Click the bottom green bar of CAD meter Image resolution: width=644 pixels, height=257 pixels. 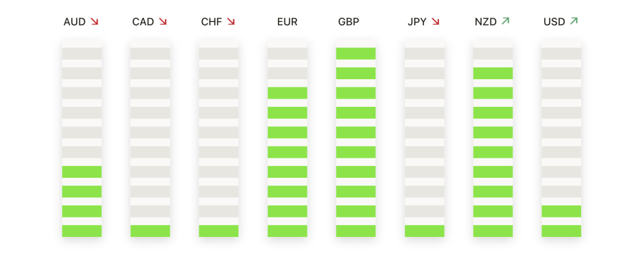[x=150, y=231]
